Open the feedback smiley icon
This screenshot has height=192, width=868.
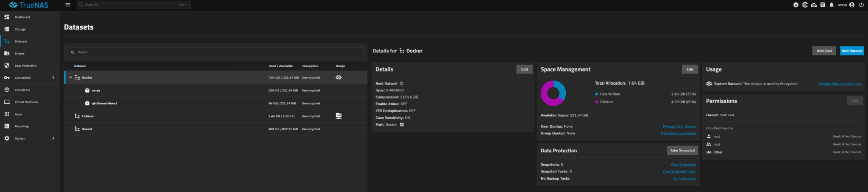click(x=796, y=5)
